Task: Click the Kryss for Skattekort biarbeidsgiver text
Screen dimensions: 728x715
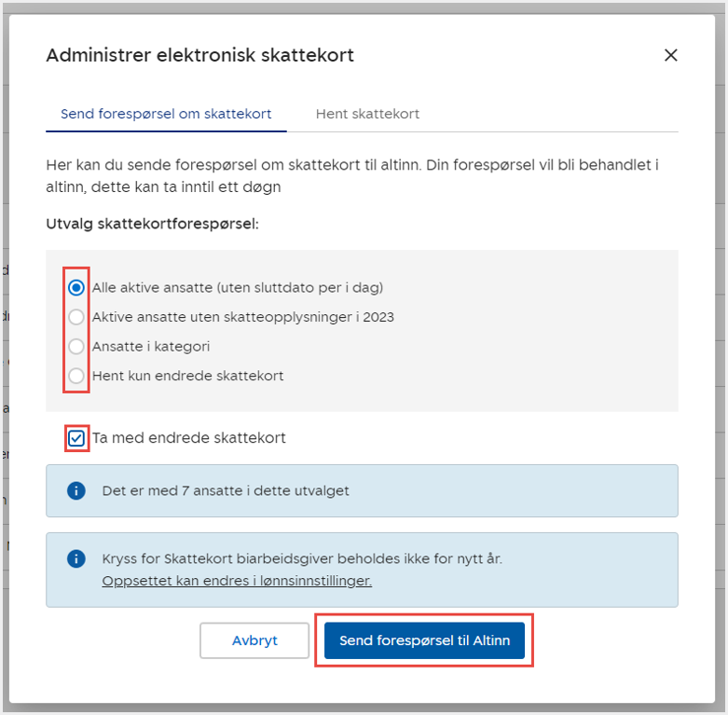Action: 302,559
